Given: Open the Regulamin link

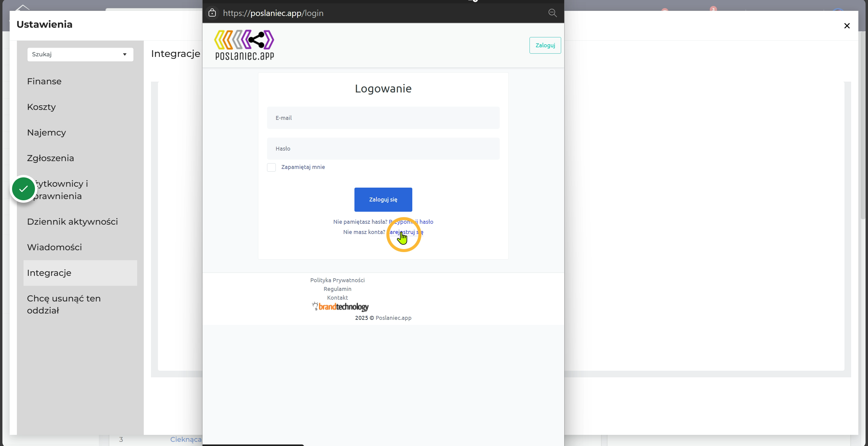Looking at the screenshot, I should 337,289.
